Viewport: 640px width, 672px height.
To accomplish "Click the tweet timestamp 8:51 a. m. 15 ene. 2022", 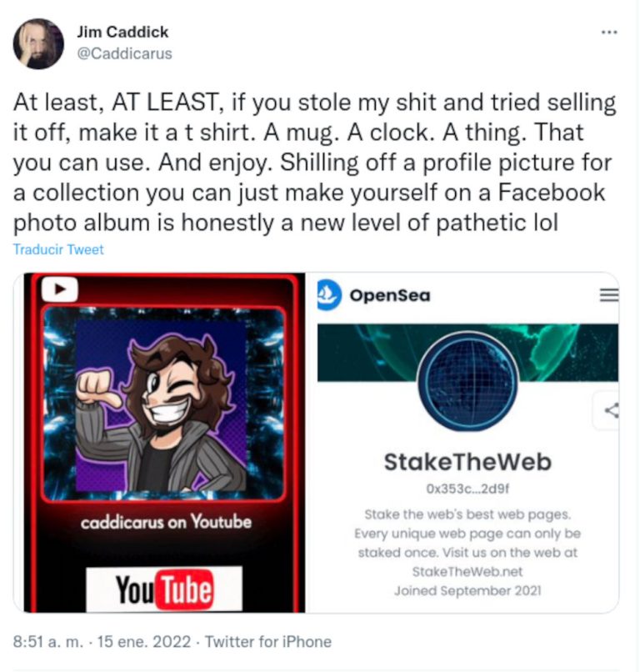I will pyautogui.click(x=102, y=642).
